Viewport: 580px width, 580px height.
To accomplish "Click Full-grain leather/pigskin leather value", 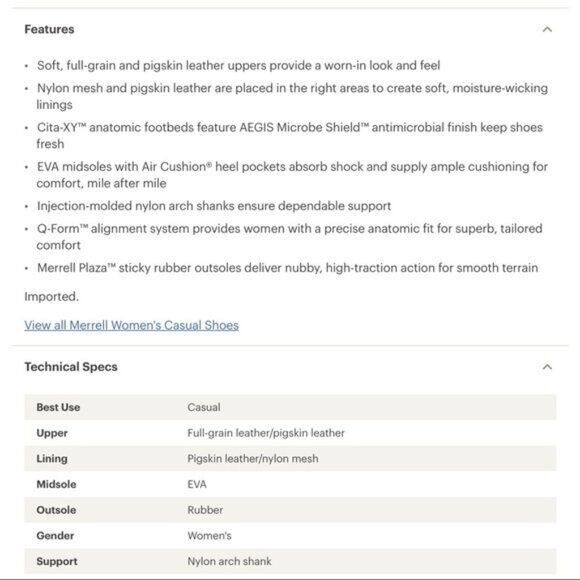I will (x=266, y=433).
